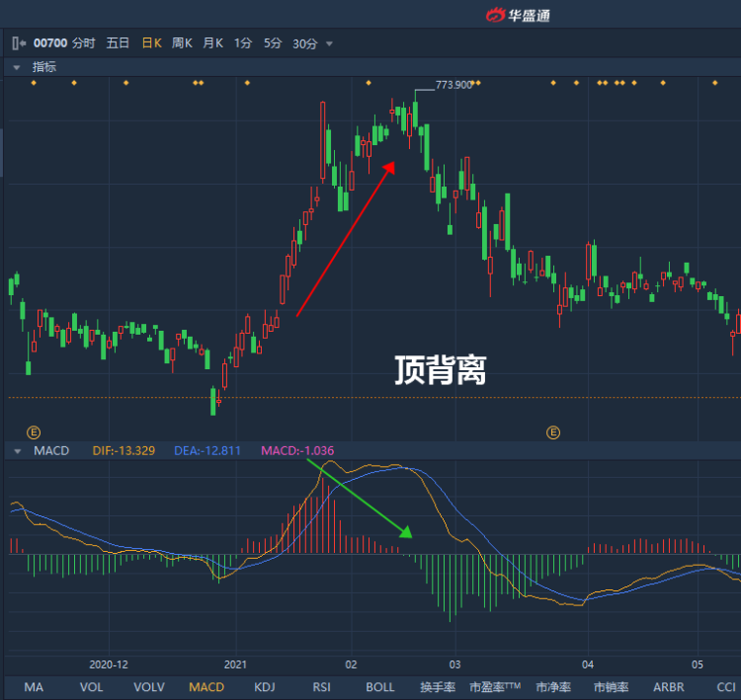The width and height of the screenshot is (741, 700).
Task: Click the collapse panel icon beside 00700
Action: pos(19,43)
